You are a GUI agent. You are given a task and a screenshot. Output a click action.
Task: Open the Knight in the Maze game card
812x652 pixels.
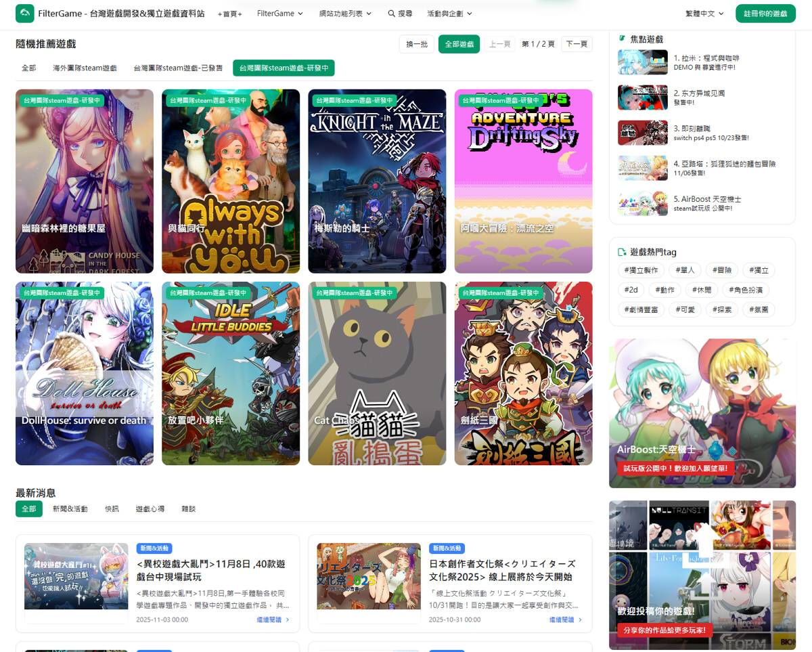377,181
